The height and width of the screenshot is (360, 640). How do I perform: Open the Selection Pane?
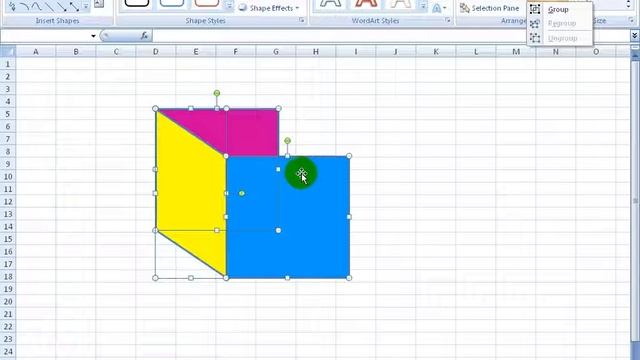(489, 8)
